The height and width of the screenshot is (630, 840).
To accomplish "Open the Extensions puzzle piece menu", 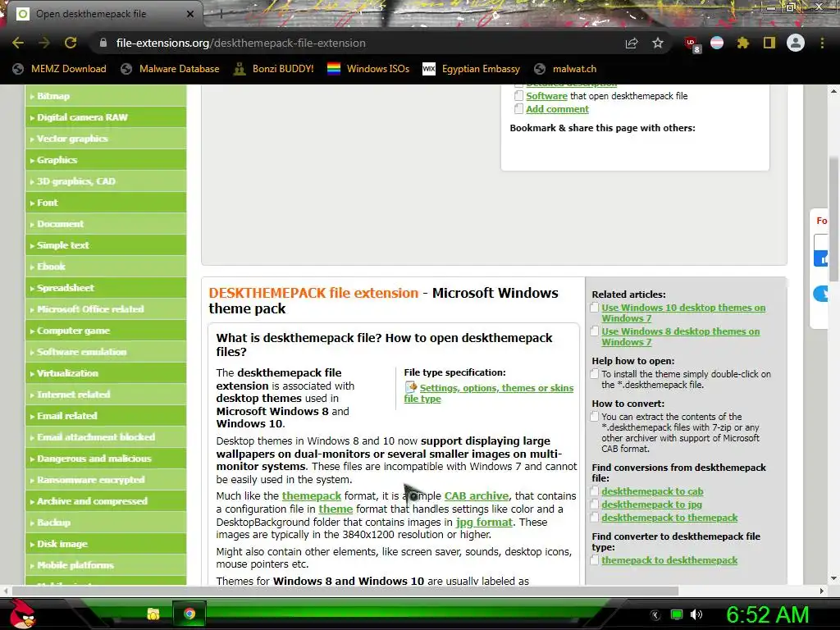I will [743, 43].
